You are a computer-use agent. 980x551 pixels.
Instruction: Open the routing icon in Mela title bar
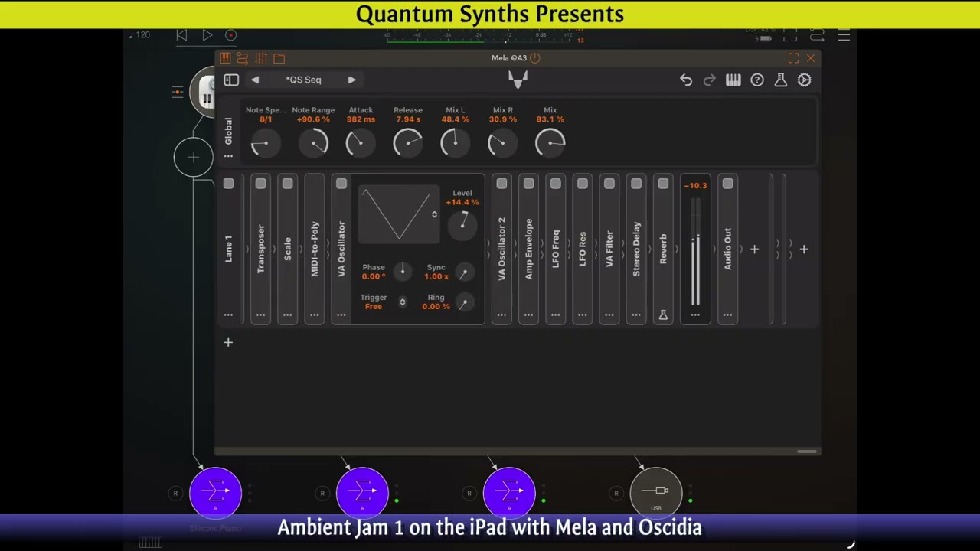coord(243,58)
